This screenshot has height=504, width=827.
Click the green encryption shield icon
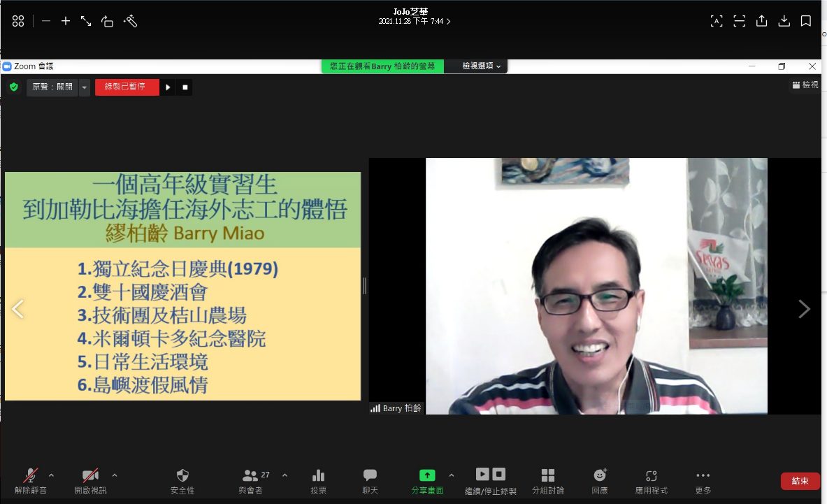(x=14, y=87)
